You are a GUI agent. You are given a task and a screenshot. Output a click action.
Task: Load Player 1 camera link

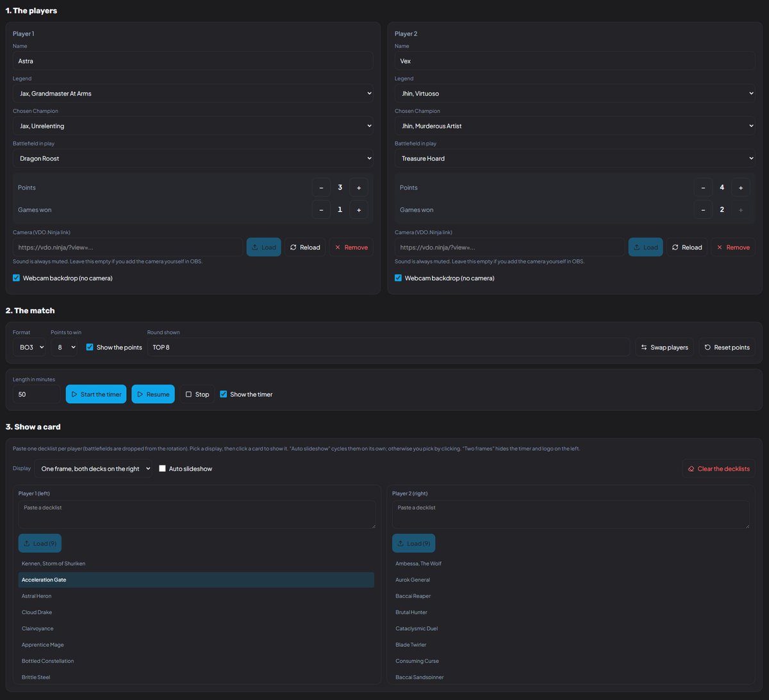point(263,247)
